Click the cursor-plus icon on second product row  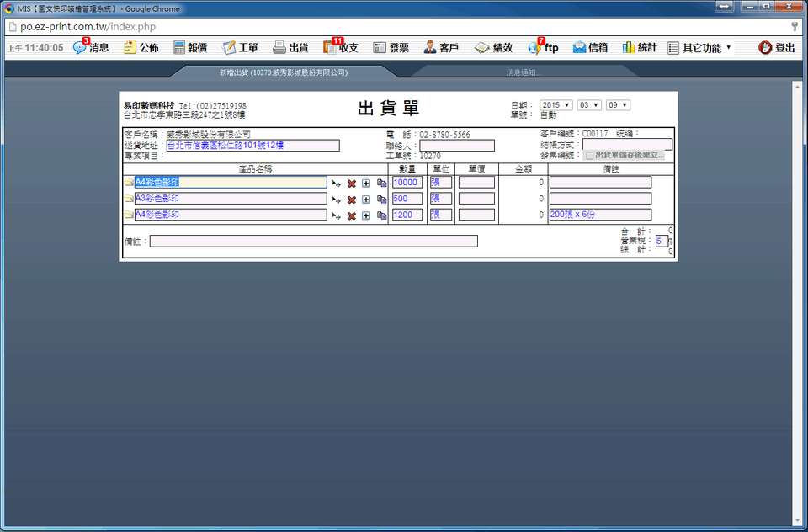point(336,199)
